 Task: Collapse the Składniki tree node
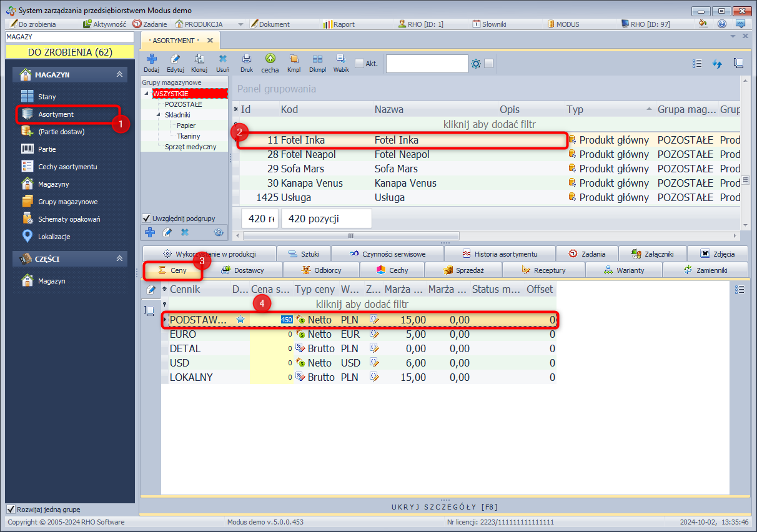click(159, 115)
